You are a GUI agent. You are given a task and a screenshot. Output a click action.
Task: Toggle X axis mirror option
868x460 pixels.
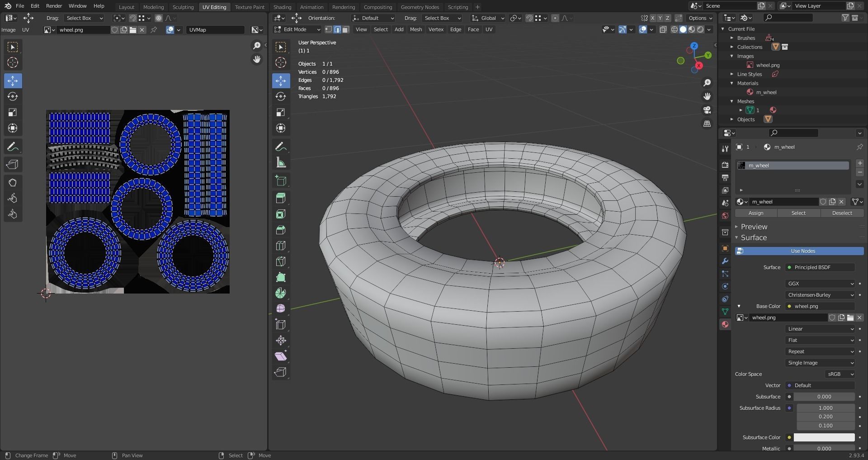653,18
